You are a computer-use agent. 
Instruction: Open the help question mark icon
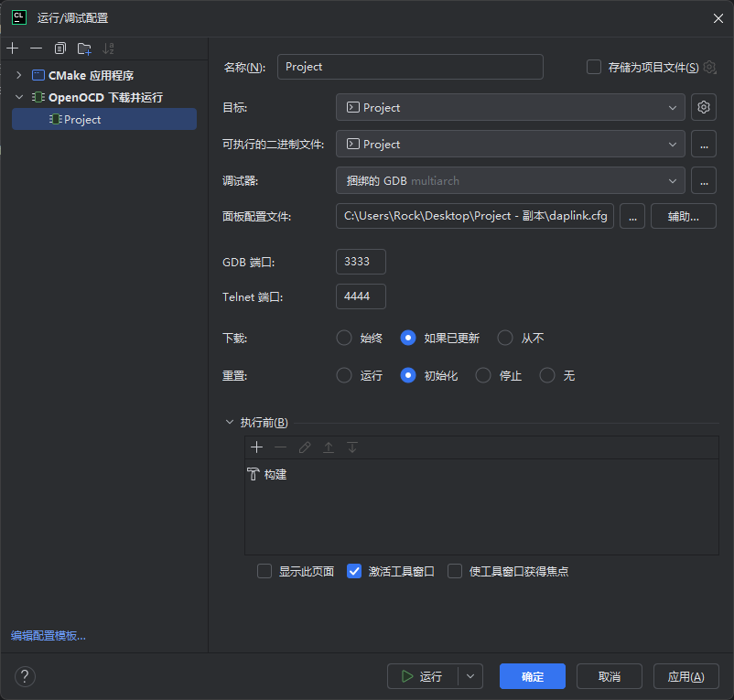click(24, 676)
